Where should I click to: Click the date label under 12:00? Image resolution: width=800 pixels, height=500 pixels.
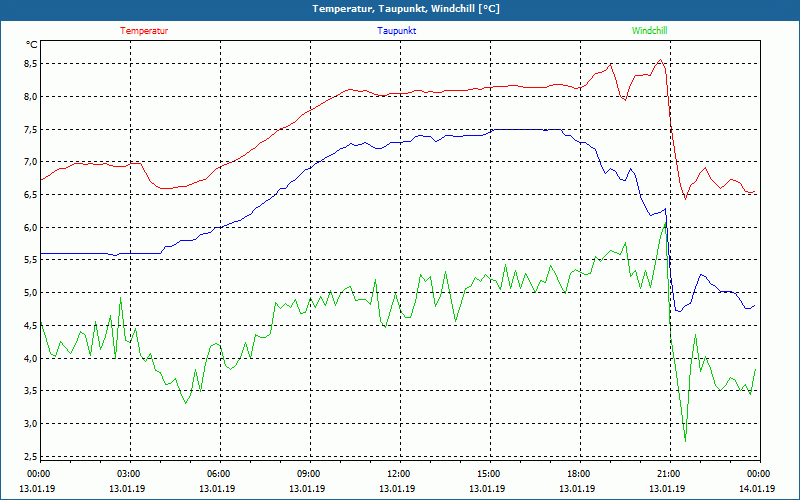click(x=397, y=489)
